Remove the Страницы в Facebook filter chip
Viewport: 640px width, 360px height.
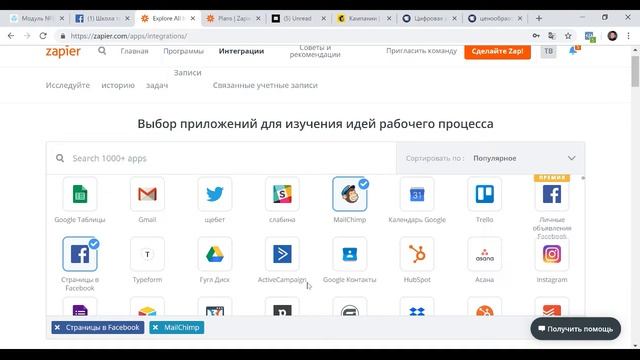point(58,327)
